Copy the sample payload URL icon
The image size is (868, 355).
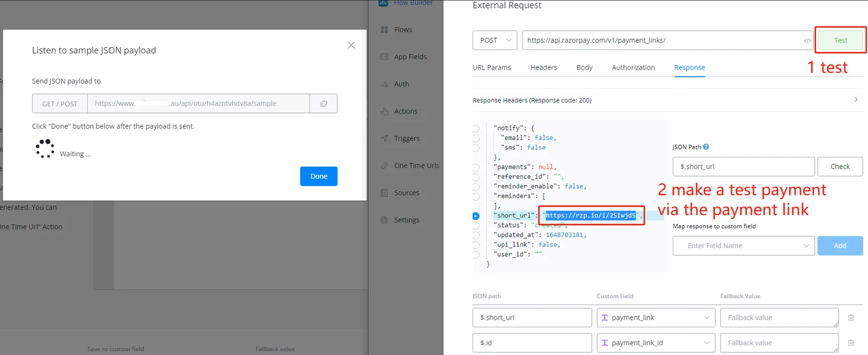coord(323,104)
